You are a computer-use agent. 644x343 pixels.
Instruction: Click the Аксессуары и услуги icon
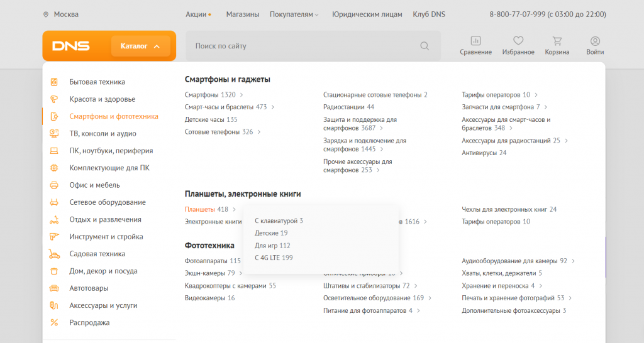pos(54,305)
